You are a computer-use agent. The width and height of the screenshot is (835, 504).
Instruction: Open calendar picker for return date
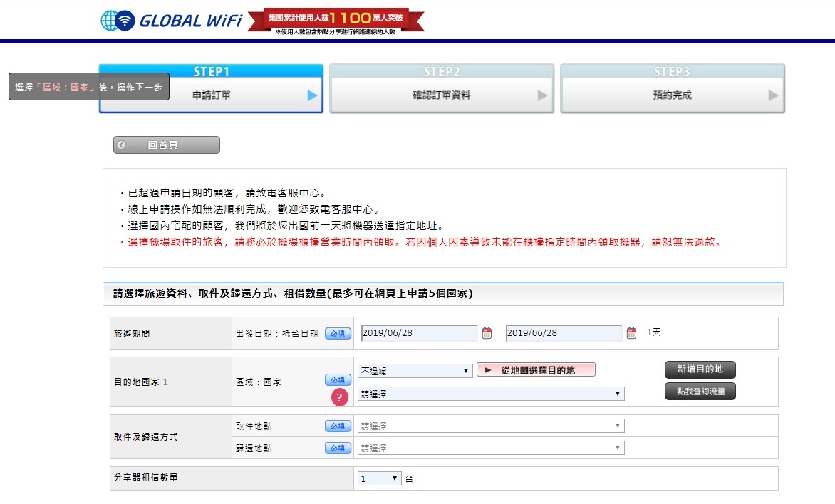(631, 333)
